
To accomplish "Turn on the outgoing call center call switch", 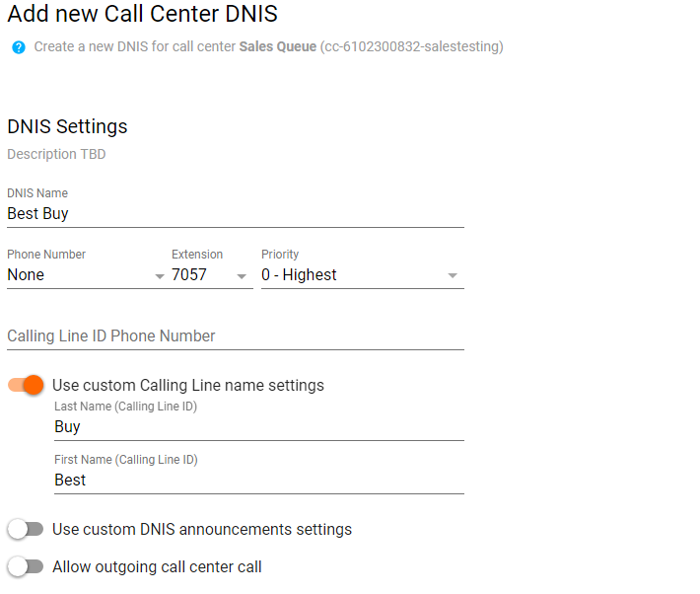I will (26, 567).
